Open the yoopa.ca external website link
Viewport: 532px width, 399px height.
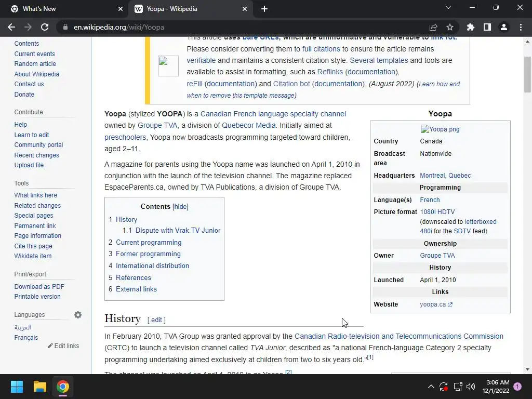(x=436, y=304)
